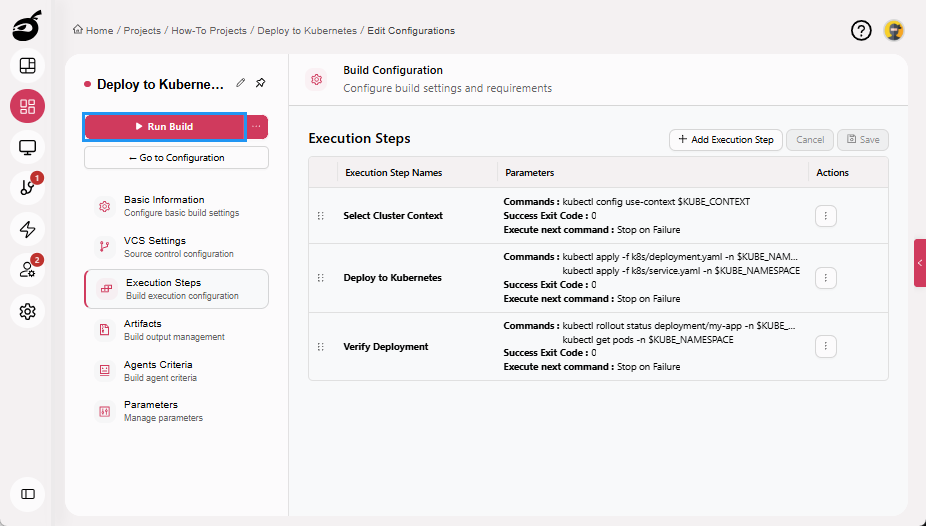926x526 pixels.
Task: Open the gear settings sidebar icon
Action: pyautogui.click(x=27, y=311)
